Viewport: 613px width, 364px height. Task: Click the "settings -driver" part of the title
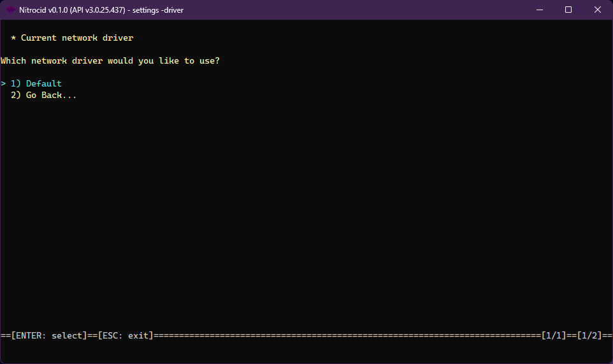coord(158,10)
